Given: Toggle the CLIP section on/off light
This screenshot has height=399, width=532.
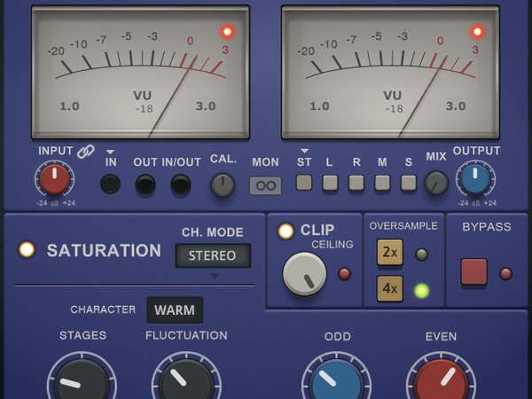Looking at the screenshot, I should (286, 231).
